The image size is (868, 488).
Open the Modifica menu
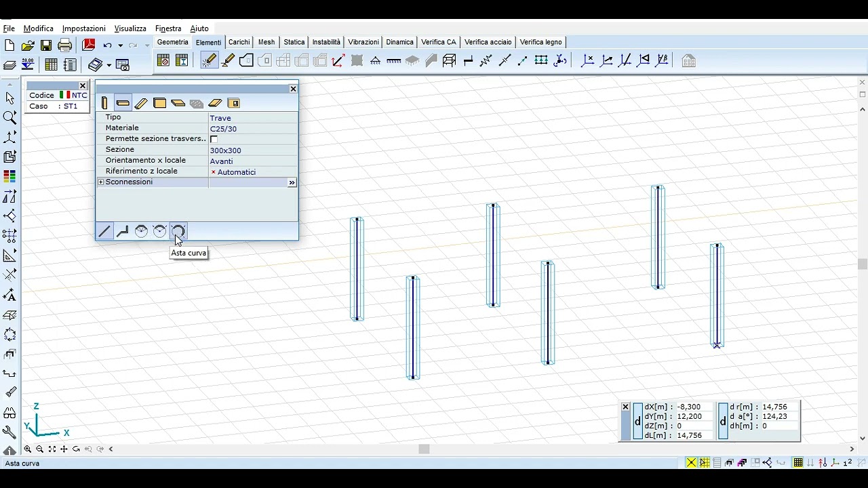pyautogui.click(x=39, y=28)
